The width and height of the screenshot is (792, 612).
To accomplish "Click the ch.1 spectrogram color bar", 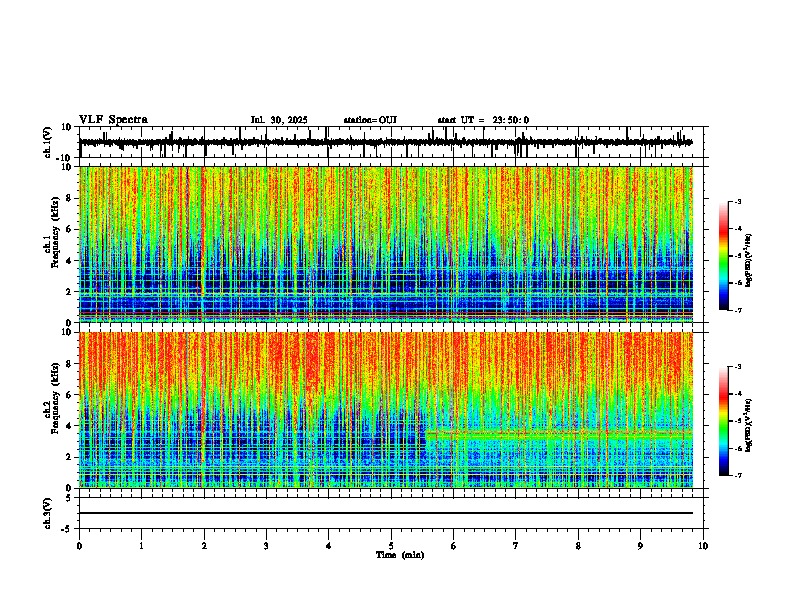I will click(x=723, y=256).
